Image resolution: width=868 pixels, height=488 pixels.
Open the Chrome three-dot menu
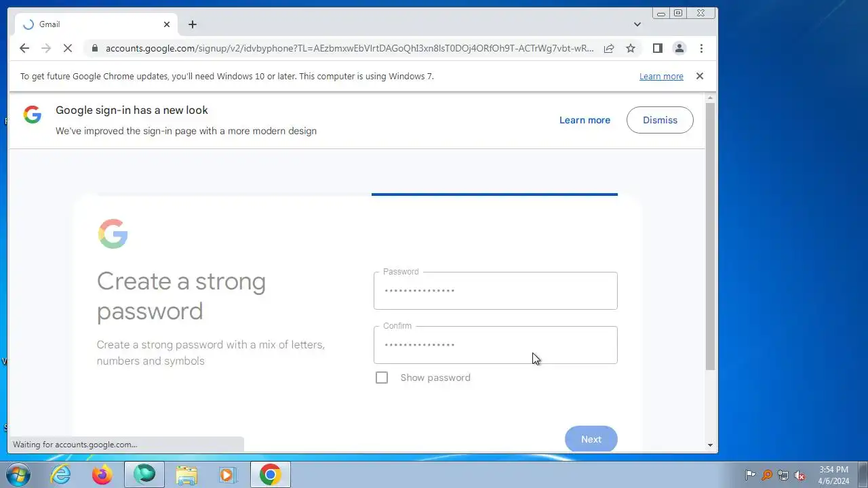[701, 48]
